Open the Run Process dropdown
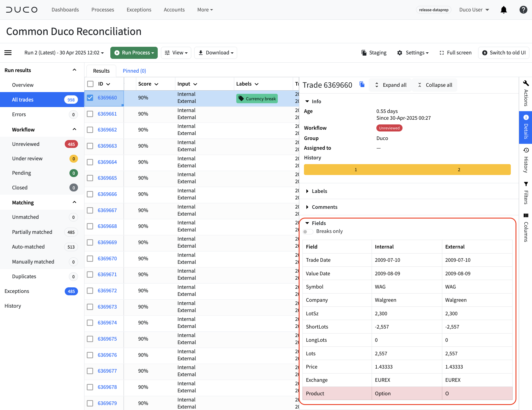This screenshot has height=410, width=532. click(x=134, y=53)
